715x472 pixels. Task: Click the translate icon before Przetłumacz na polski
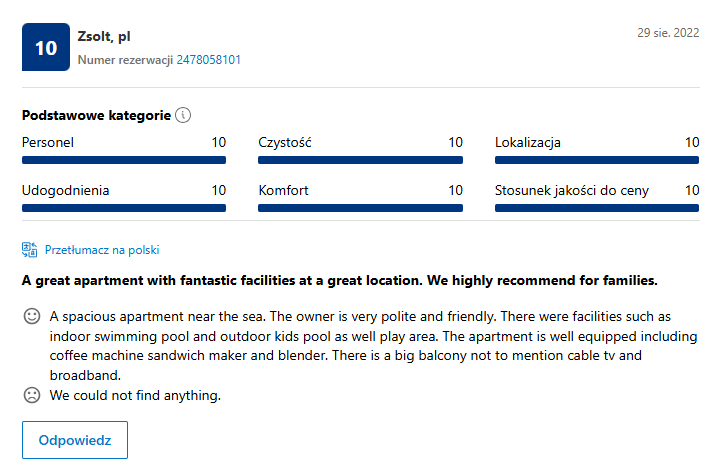click(30, 250)
